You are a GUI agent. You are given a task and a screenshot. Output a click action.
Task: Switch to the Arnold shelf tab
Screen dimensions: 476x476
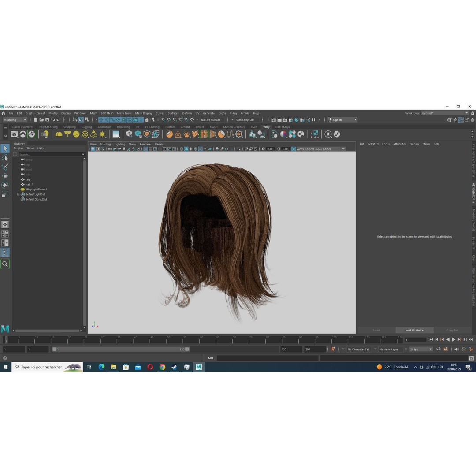click(x=185, y=127)
